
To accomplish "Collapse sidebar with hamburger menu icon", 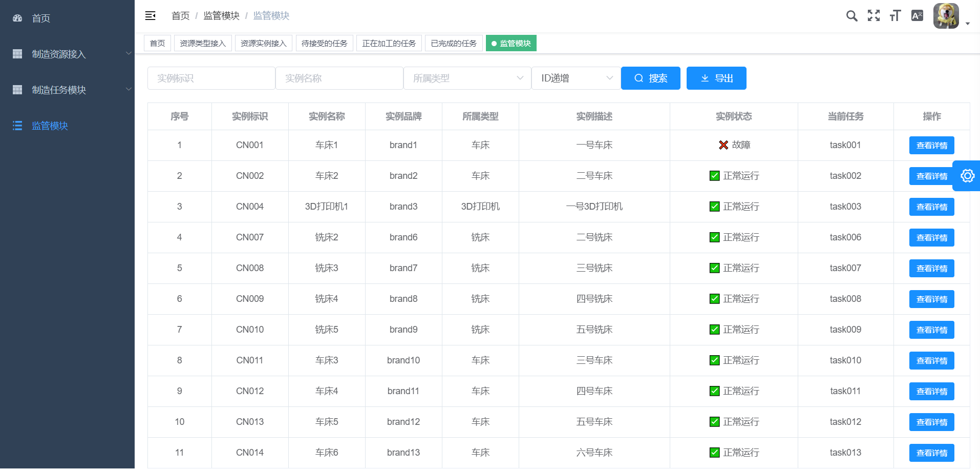I will 150,16.
